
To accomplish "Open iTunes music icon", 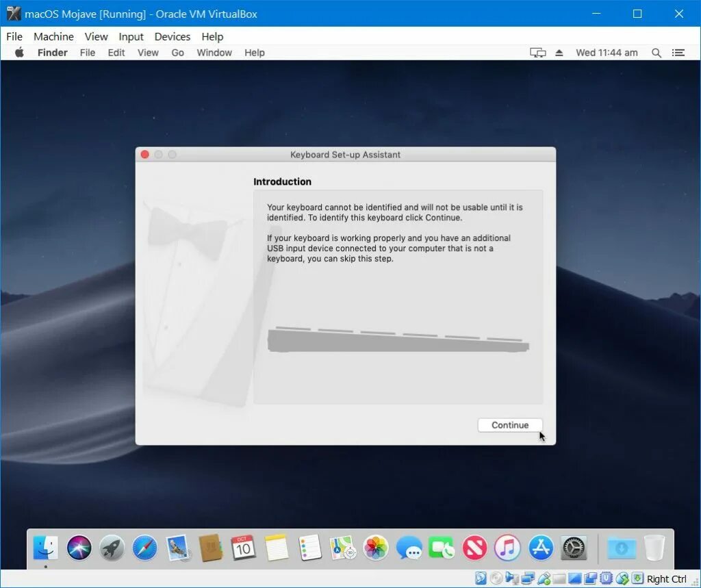I will pos(507,548).
